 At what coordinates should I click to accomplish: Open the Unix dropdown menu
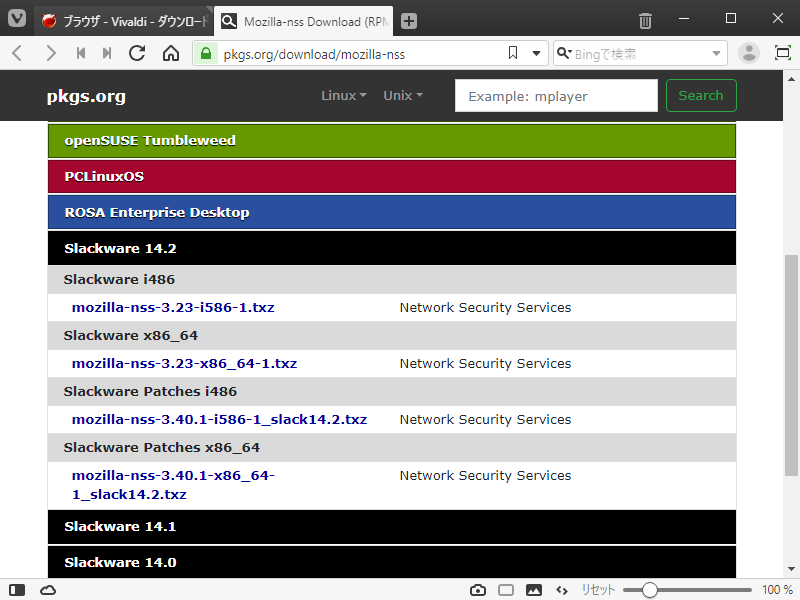point(403,95)
